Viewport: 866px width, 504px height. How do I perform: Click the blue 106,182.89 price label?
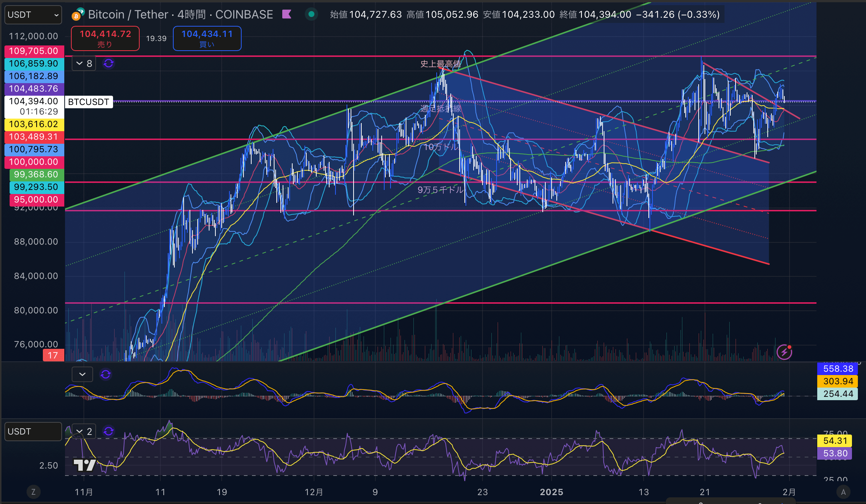[34, 76]
